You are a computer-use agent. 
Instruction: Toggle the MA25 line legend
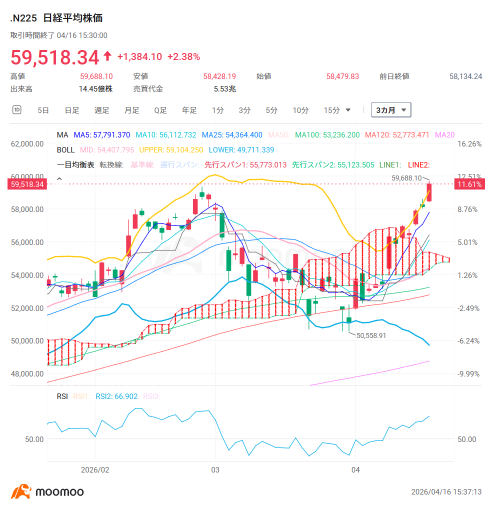tap(232, 135)
